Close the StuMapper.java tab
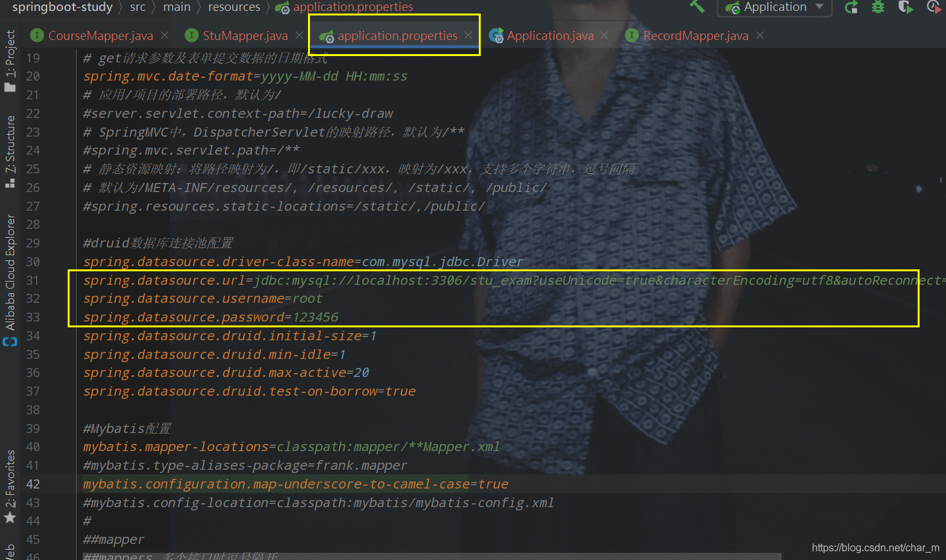 coord(299,35)
